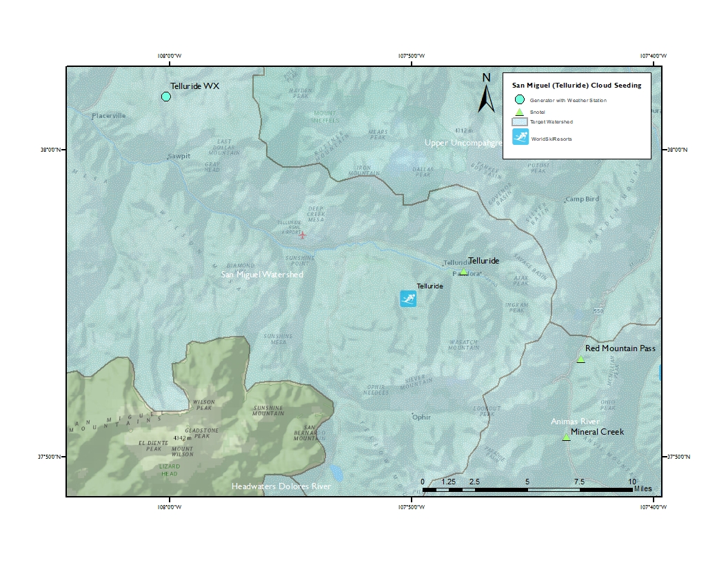Click the Target Watershed legend swatch
The height and width of the screenshot is (563, 728).
(x=520, y=121)
